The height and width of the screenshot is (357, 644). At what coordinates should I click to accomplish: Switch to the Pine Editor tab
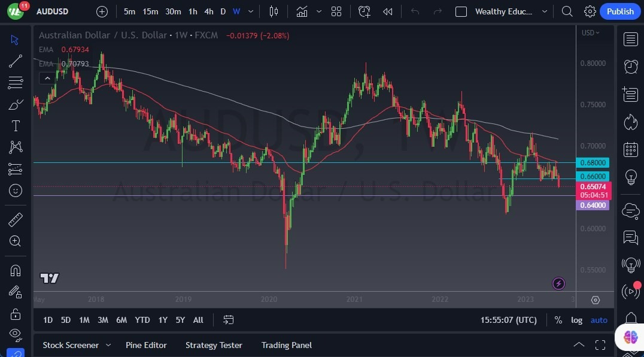pos(146,345)
